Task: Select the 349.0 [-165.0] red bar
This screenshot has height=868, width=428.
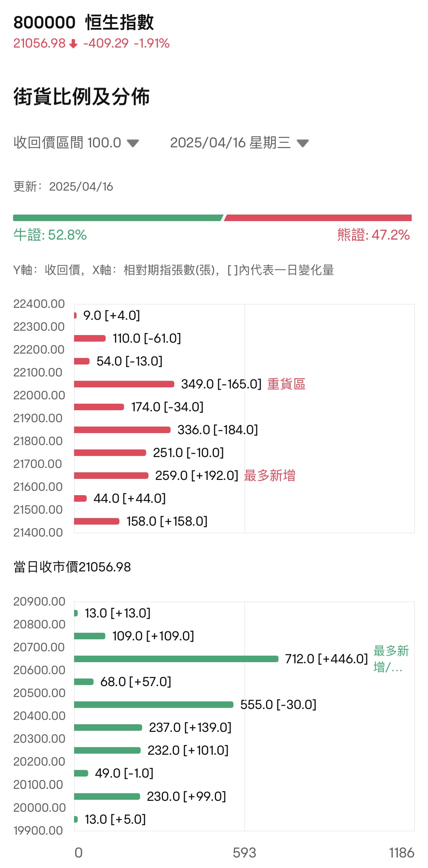Action: 124,384
